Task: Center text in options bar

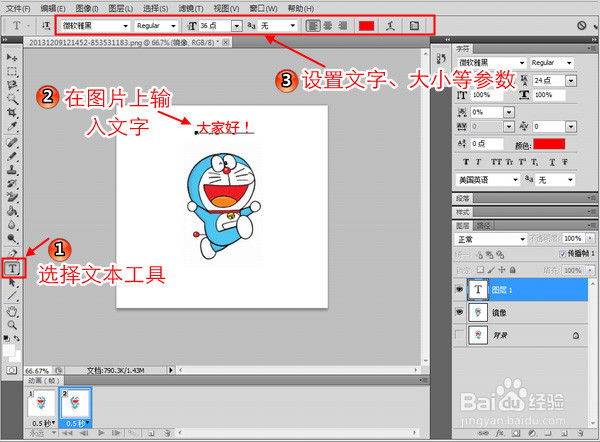Action: coord(328,26)
